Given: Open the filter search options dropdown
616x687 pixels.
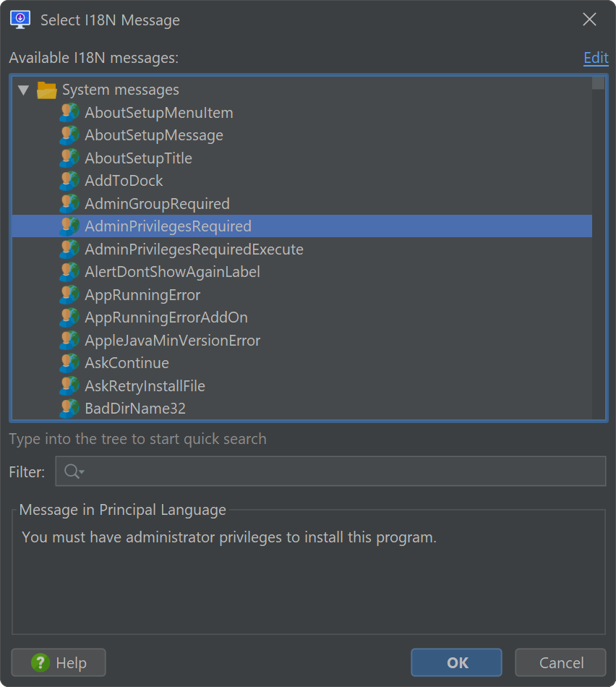Looking at the screenshot, I should (74, 471).
